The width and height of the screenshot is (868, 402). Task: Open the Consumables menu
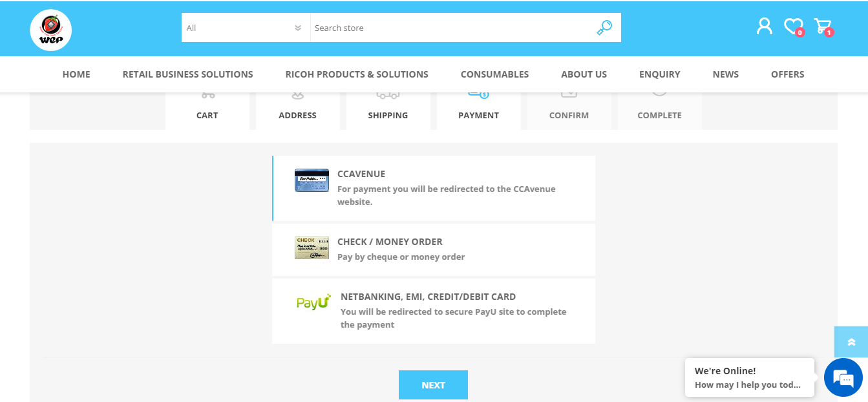pyautogui.click(x=494, y=74)
